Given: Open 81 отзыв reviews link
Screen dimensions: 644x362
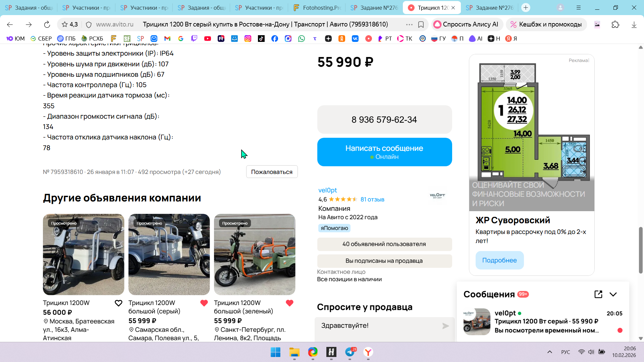Looking at the screenshot, I should (x=372, y=199).
